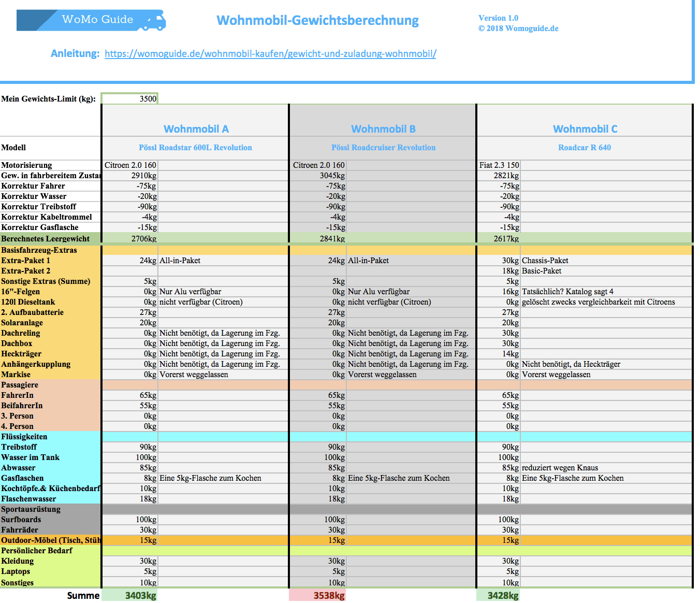Viewport: 700px width, 603px height.
Task: Select the red 3538kg sum cell
Action: coord(318,595)
